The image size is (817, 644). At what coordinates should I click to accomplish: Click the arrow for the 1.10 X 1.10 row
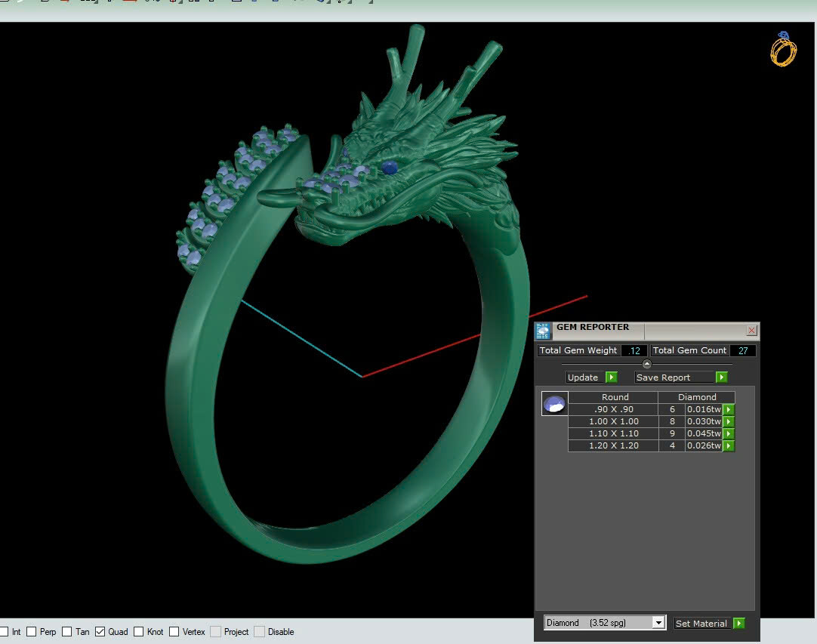click(x=729, y=434)
